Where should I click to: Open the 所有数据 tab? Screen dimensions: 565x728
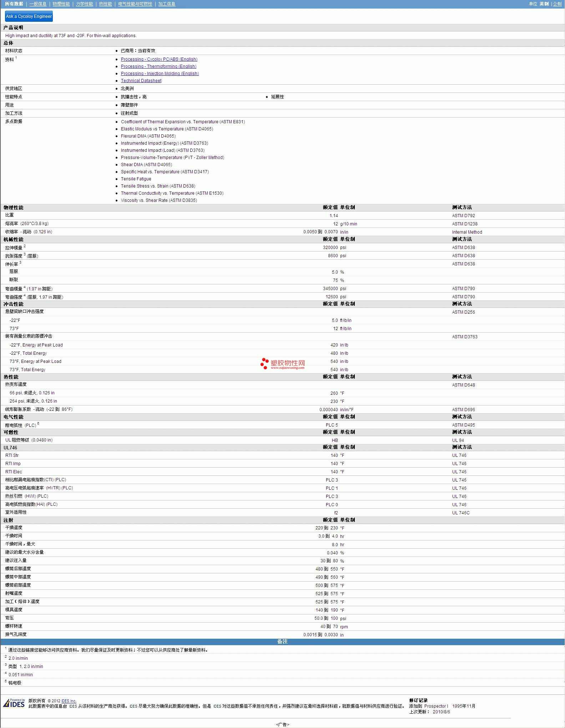point(14,4)
